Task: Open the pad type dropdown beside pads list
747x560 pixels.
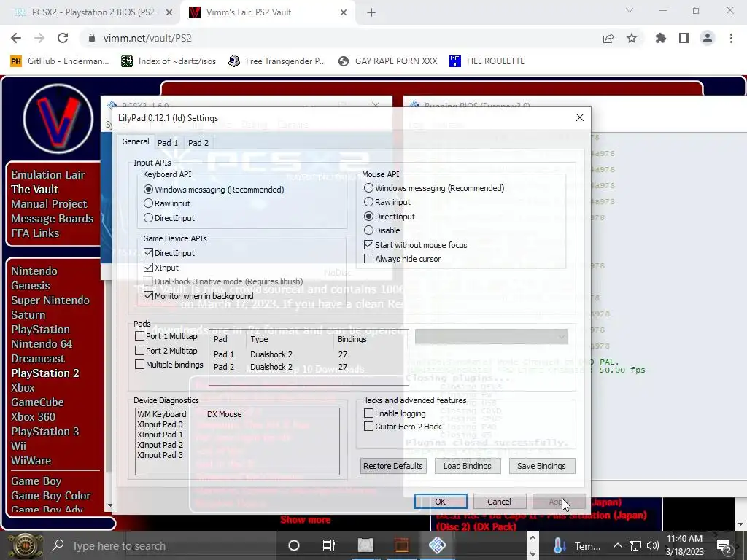Action: pyautogui.click(x=491, y=337)
